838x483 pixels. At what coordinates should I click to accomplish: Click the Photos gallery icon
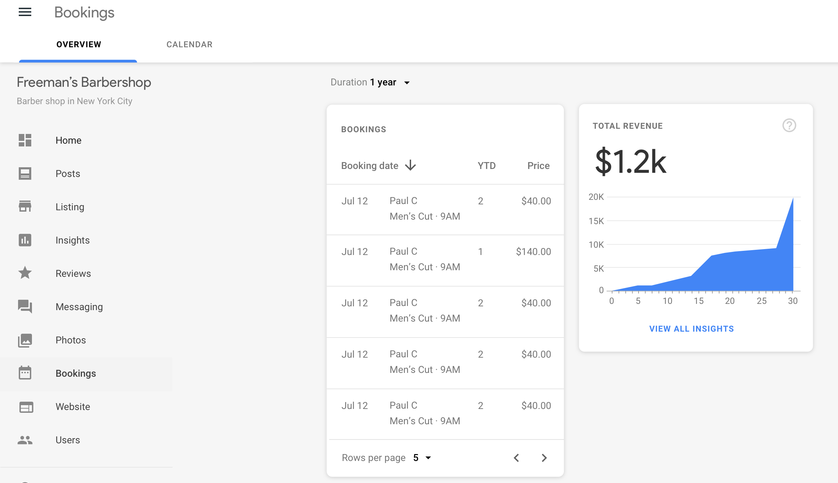25,340
